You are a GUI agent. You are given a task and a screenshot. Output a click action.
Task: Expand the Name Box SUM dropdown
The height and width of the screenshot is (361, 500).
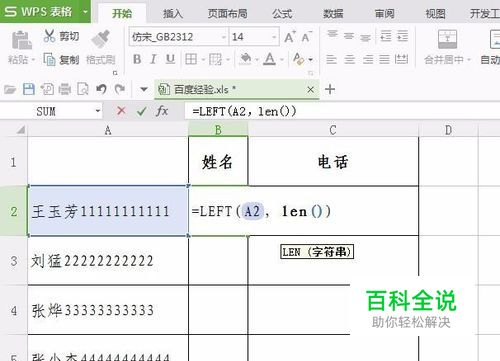(x=98, y=111)
